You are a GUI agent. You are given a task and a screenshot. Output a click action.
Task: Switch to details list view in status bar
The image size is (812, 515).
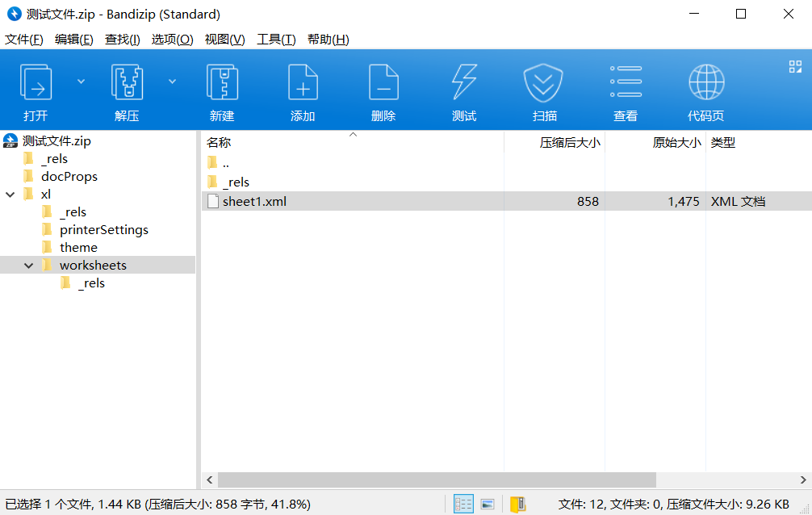[x=463, y=505]
